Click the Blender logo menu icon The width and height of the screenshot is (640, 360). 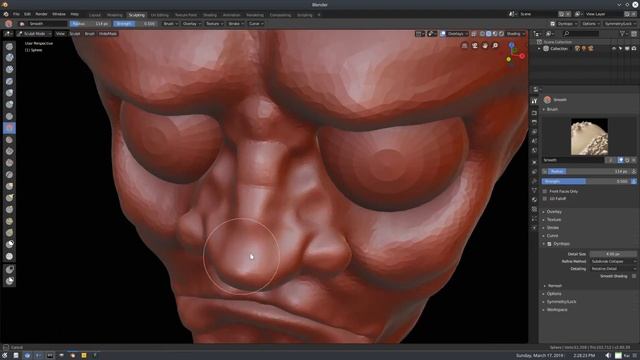click(x=6, y=14)
